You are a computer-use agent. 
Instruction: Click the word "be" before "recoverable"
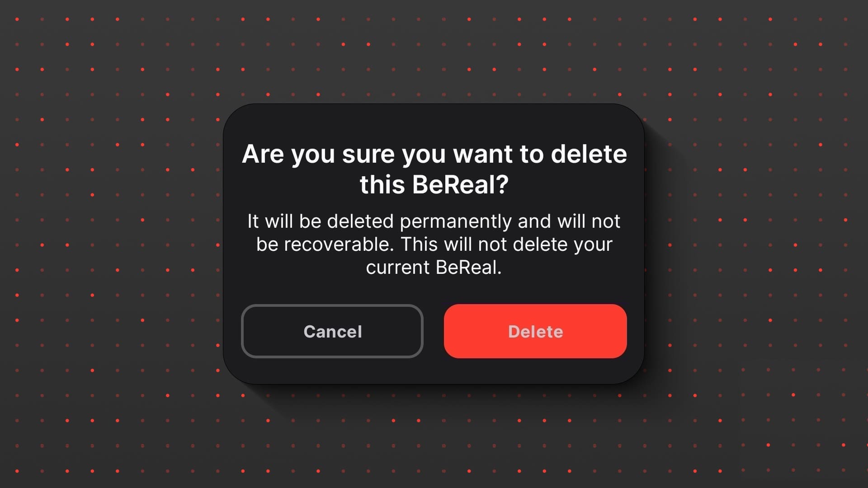[x=267, y=244]
